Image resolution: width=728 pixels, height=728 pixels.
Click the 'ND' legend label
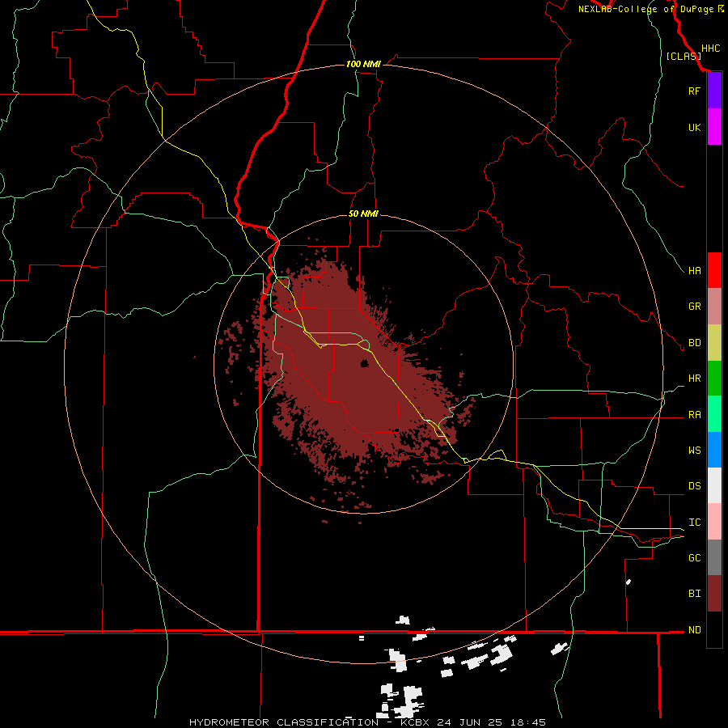694,630
